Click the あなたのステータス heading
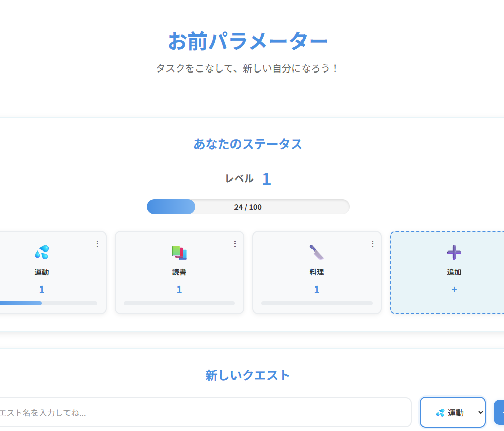The height and width of the screenshot is (431, 504). pos(248,144)
